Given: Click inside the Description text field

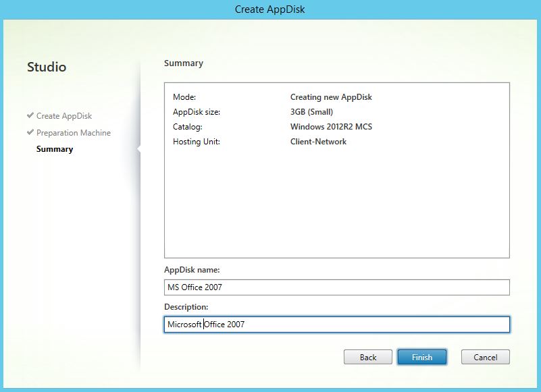Looking at the screenshot, I should click(x=336, y=325).
